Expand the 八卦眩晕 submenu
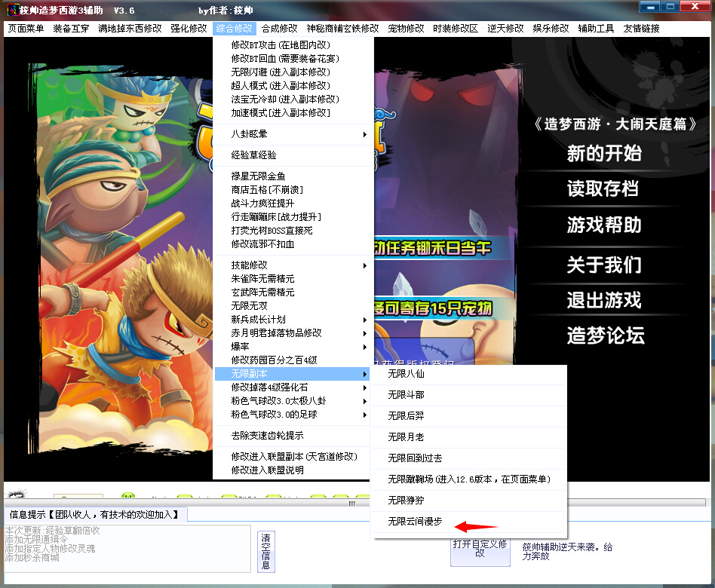 292,134
